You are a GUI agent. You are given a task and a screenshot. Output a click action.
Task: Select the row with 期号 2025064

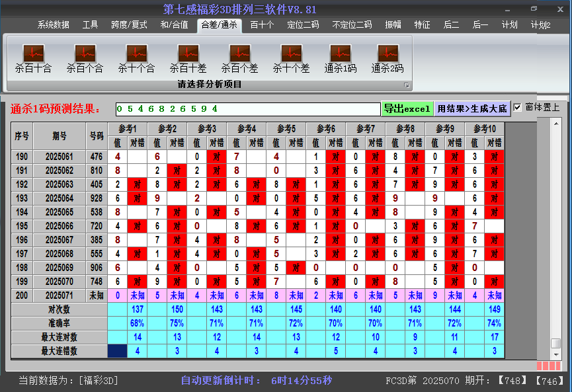point(257,198)
